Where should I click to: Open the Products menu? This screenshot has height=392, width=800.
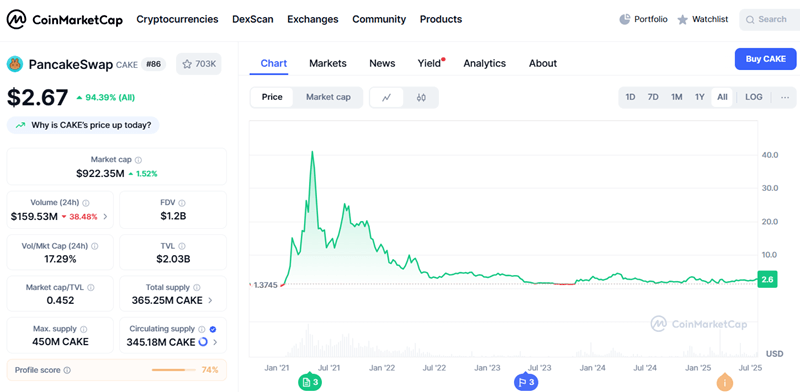pos(441,19)
